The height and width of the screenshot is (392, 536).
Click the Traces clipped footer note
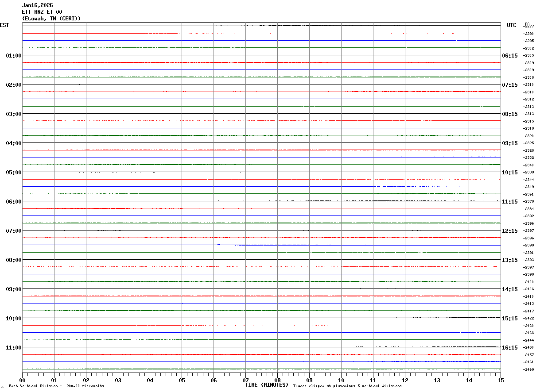click(347, 386)
